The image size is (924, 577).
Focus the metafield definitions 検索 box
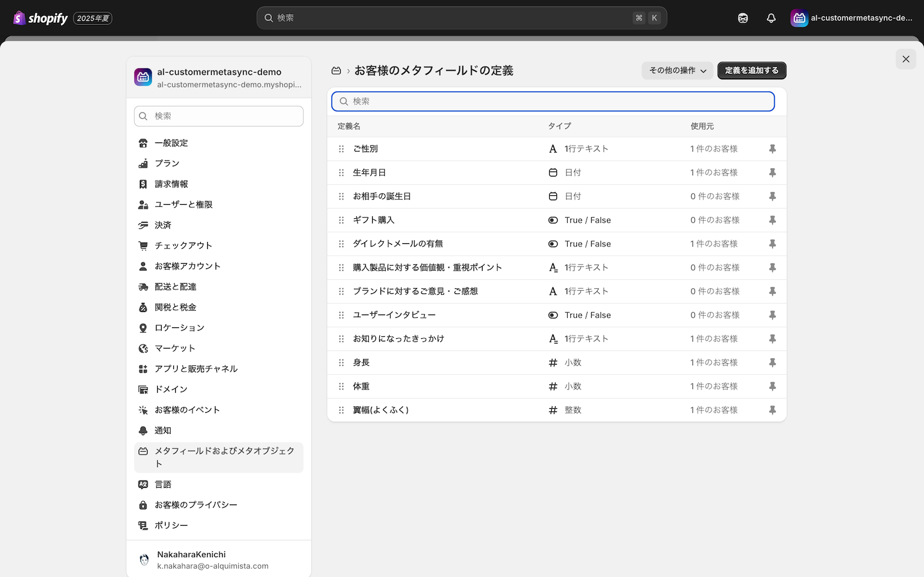tap(553, 101)
